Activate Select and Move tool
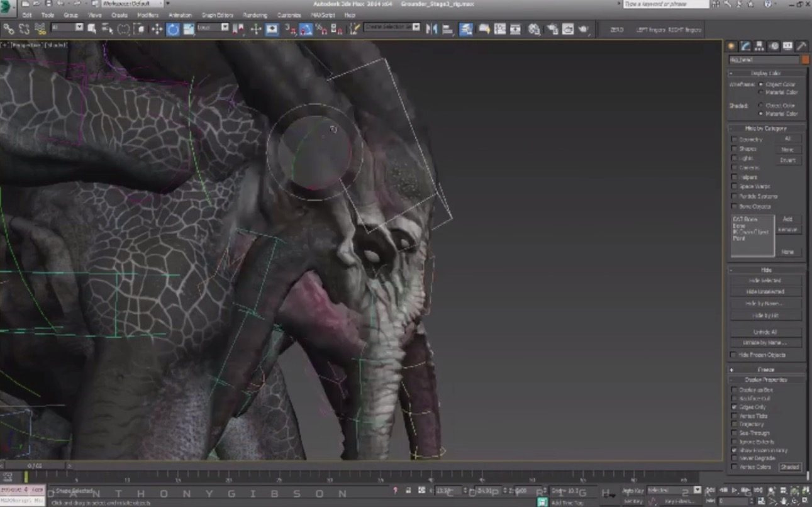This screenshot has height=507, width=812. tap(157, 29)
